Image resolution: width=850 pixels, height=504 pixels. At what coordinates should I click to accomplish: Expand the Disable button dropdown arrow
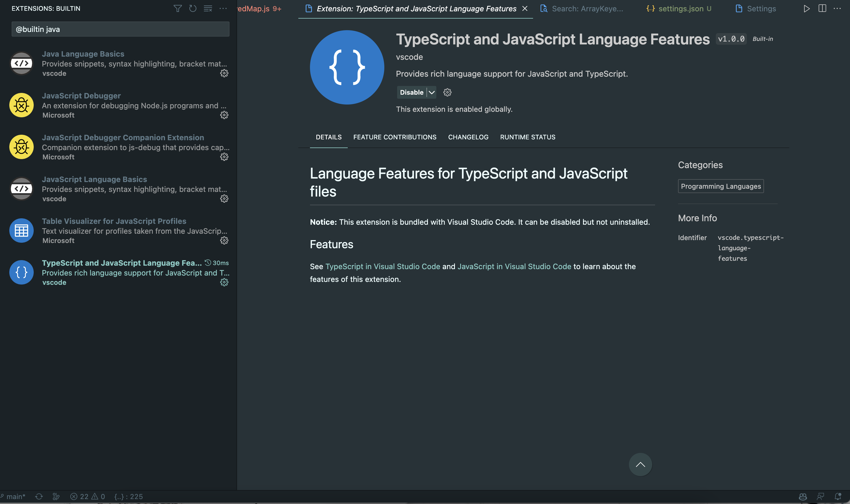431,92
